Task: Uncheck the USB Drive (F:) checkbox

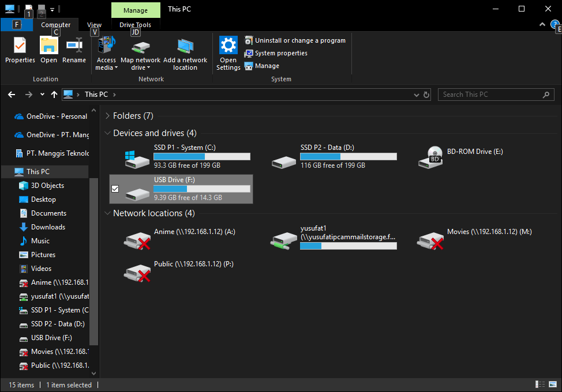Action: [115, 189]
